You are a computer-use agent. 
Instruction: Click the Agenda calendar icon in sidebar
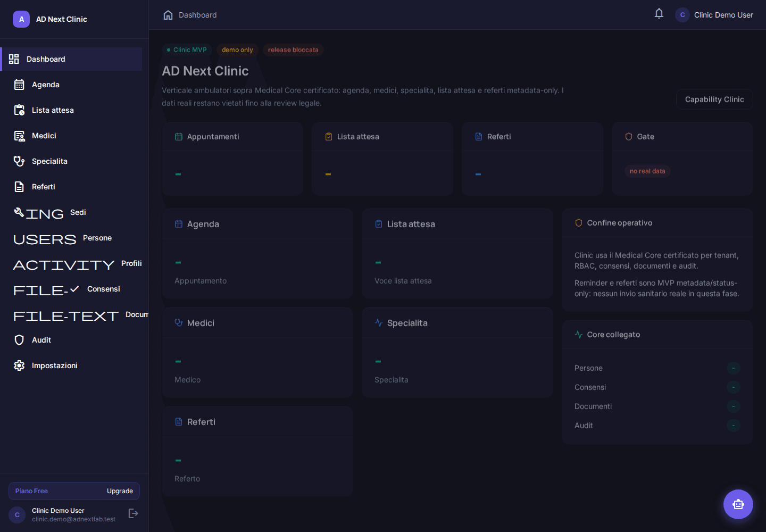tap(19, 85)
